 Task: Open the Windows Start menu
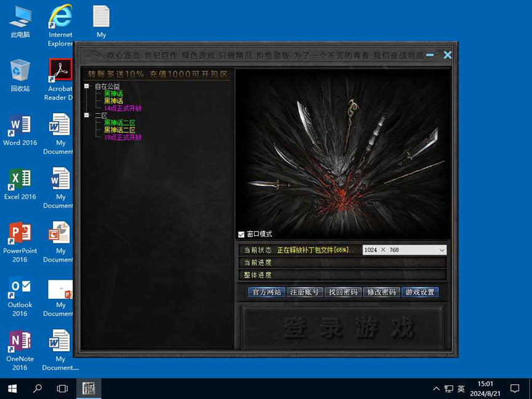pyautogui.click(x=12, y=389)
